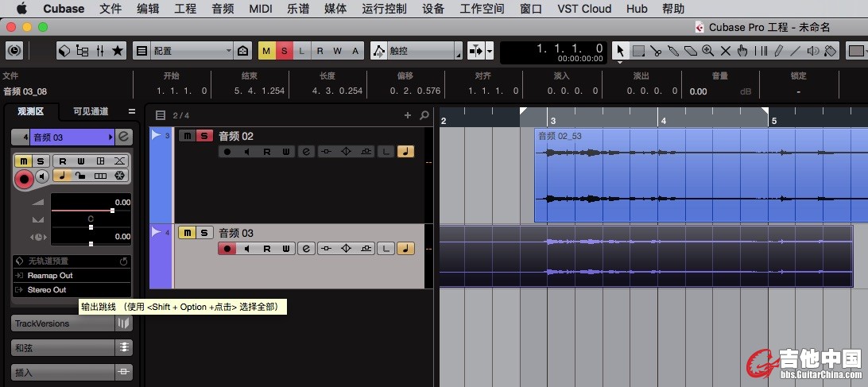This screenshot has width=868, height=387.
Task: Open the MIDI menu
Action: [x=260, y=8]
